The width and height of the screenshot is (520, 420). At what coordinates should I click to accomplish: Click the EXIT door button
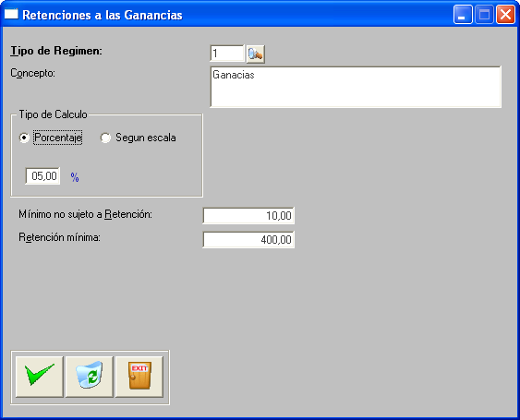click(x=139, y=377)
